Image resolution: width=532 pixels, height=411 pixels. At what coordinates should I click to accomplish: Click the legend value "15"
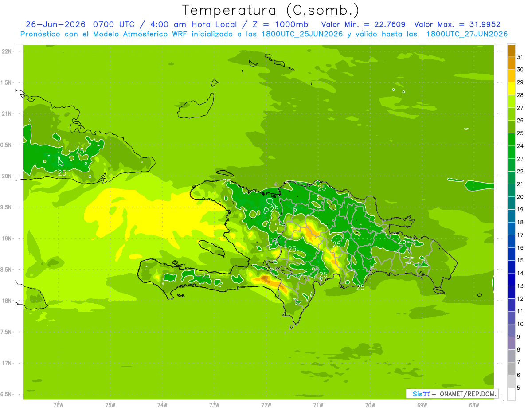click(520, 261)
